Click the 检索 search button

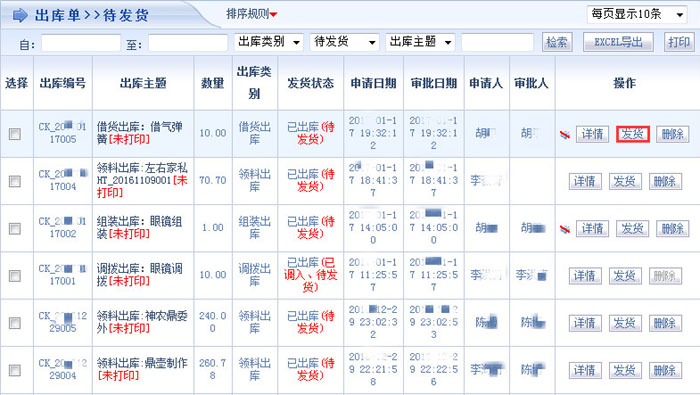coord(557,42)
